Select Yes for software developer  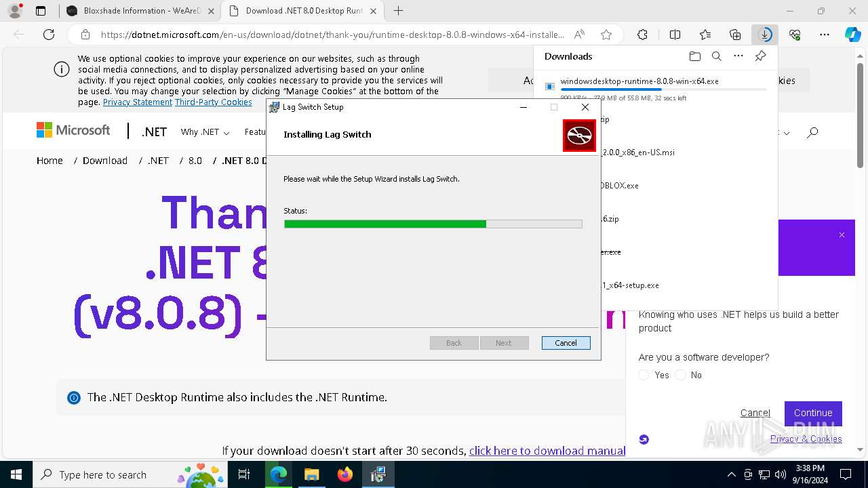644,375
